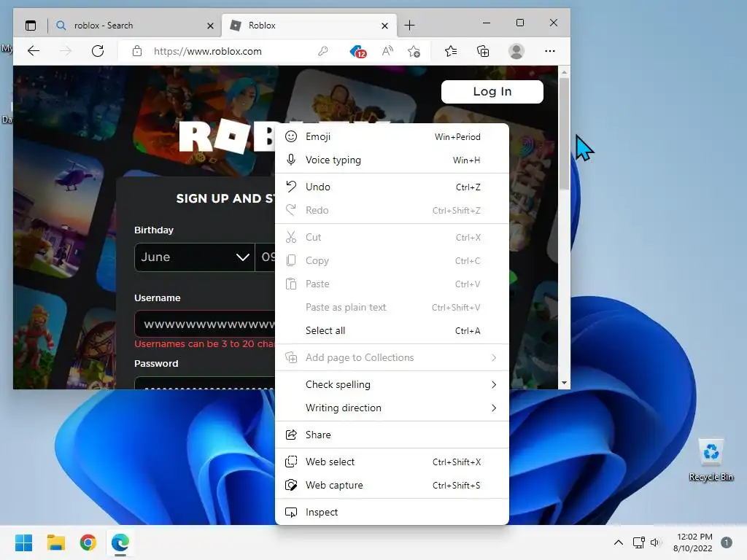This screenshot has width=747, height=560.
Task: Open the clock showing 12:02 PM
Action: [x=693, y=542]
